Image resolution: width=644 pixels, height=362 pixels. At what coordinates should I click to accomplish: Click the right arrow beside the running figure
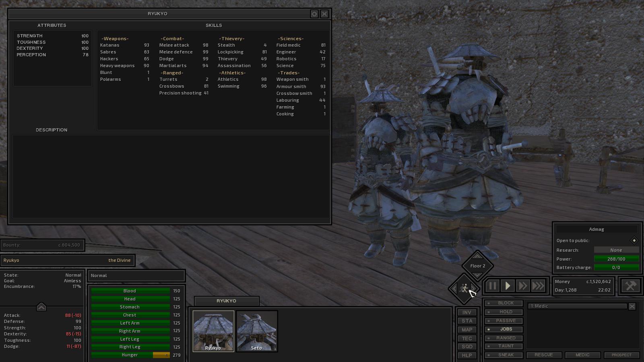pos(473,288)
